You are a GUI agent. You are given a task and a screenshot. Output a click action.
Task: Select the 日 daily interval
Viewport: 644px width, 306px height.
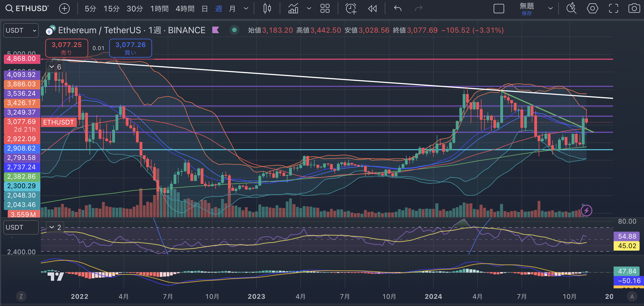coord(205,9)
